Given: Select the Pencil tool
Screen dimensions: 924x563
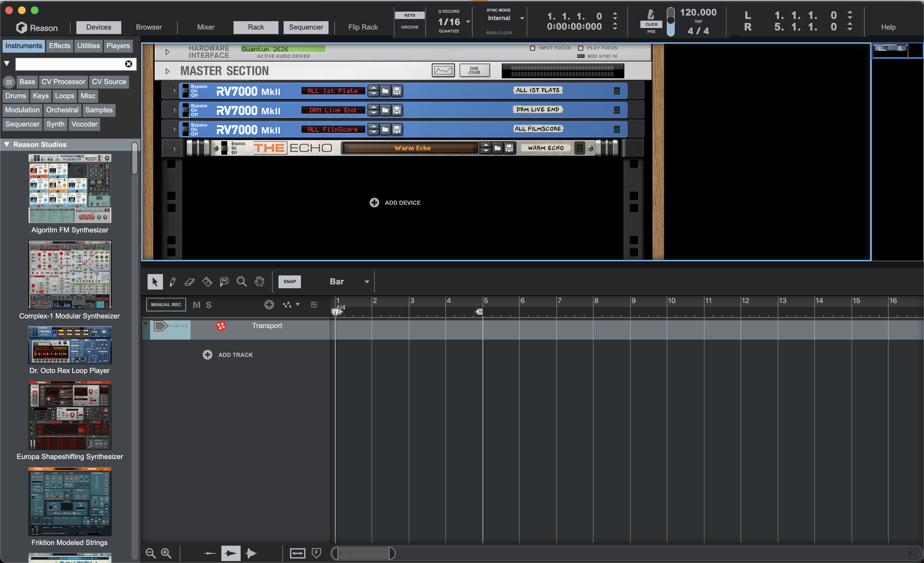Looking at the screenshot, I should point(173,282).
